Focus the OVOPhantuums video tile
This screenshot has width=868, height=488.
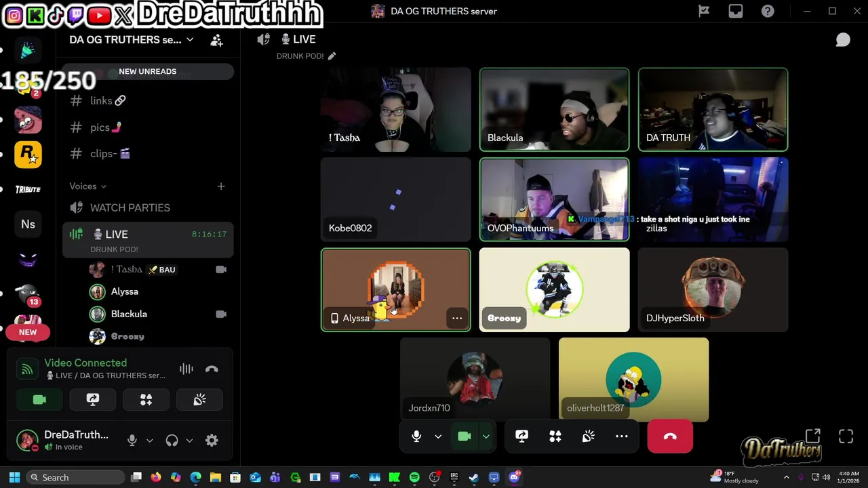[x=554, y=199]
